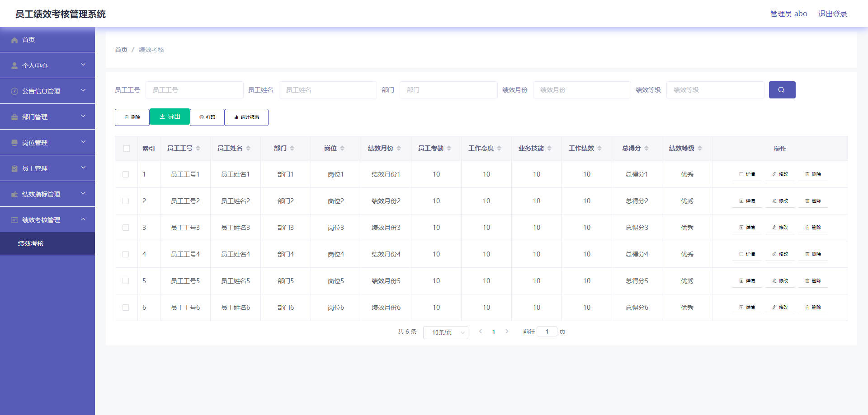Click the person icon beside 个人中心
Viewport: 868px width, 415px height.
pyautogui.click(x=14, y=65)
